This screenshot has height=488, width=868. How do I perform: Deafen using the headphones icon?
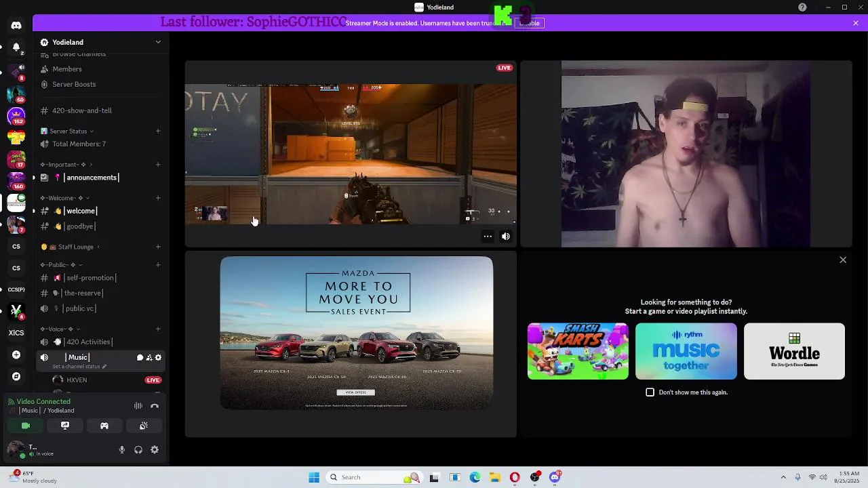[138, 449]
